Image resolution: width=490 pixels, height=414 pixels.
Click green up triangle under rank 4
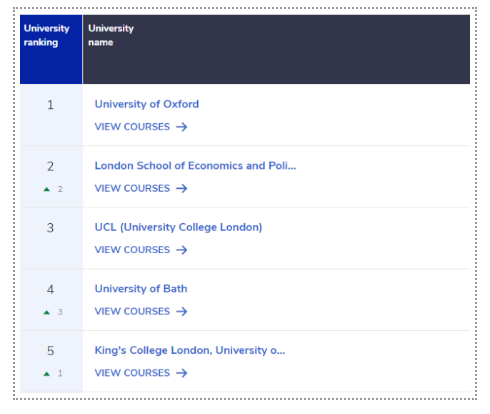[47, 312]
